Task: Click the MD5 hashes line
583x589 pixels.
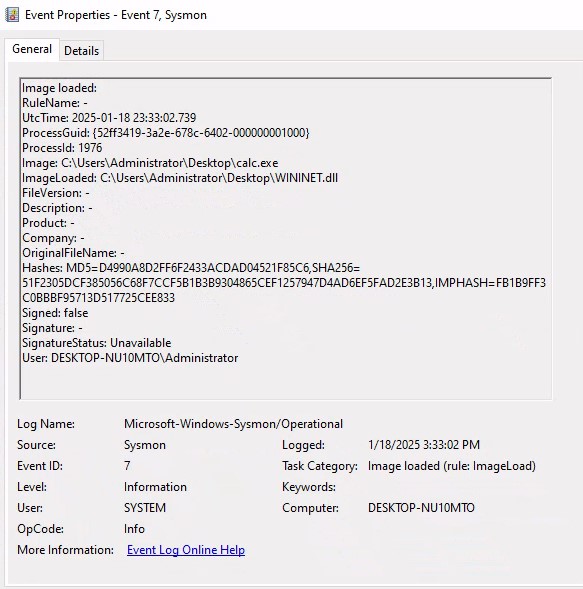Action: click(x=191, y=268)
